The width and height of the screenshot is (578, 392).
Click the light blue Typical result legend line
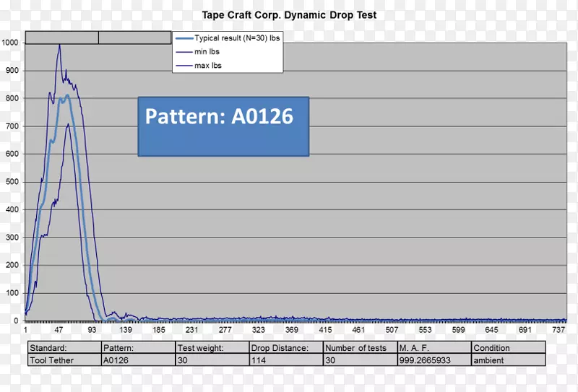coord(184,38)
